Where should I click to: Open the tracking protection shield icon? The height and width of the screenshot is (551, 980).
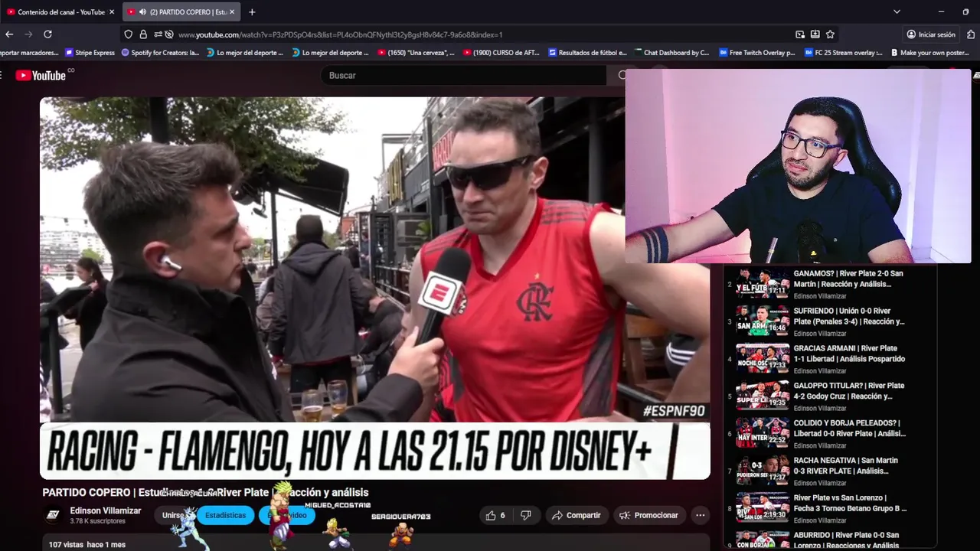129,34
